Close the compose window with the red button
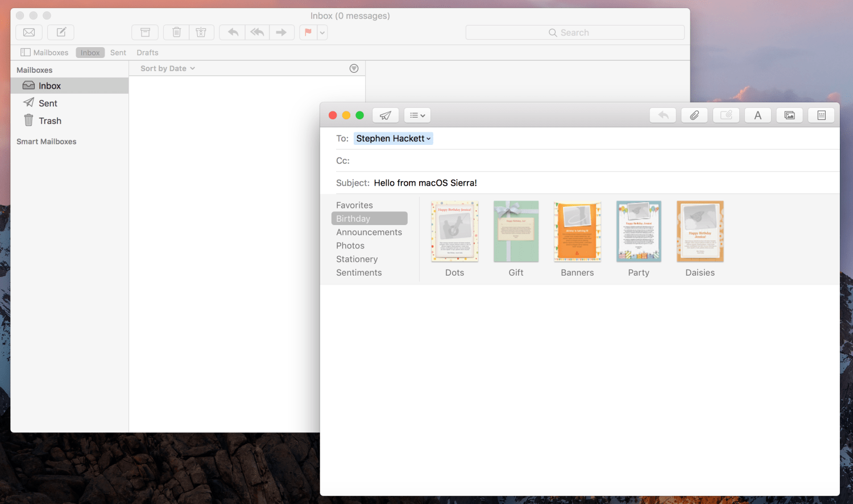Image resolution: width=853 pixels, height=504 pixels. 333,115
